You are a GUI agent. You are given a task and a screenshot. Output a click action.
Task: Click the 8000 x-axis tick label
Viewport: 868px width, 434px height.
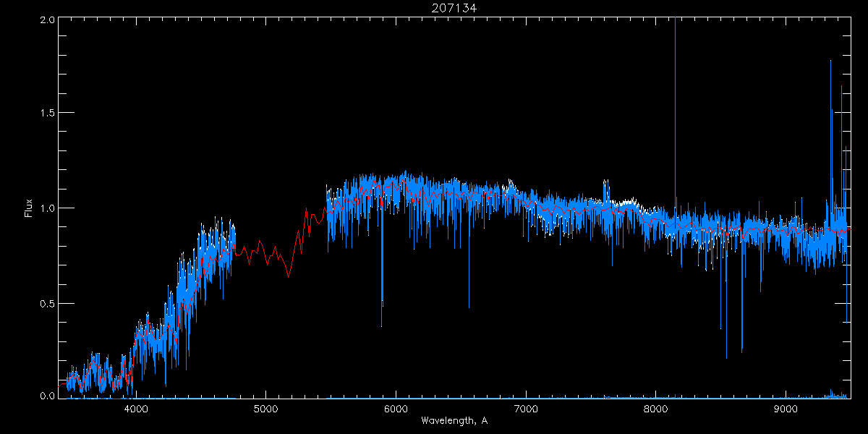655,408
